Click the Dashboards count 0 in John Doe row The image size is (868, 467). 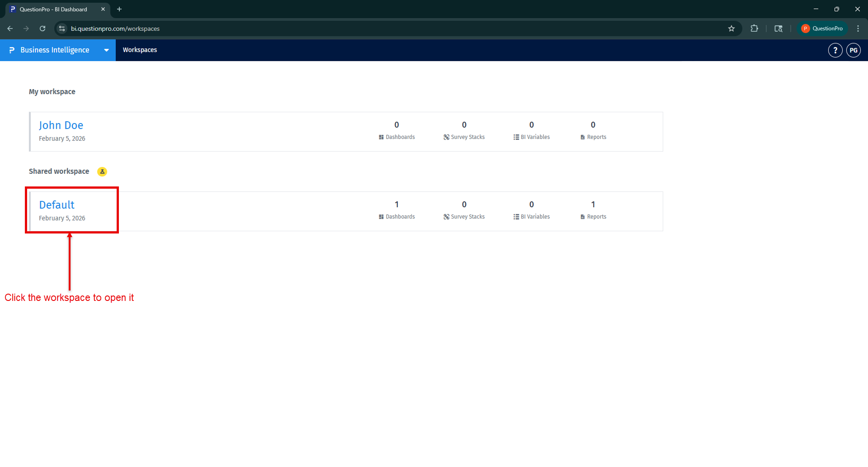[x=396, y=125]
